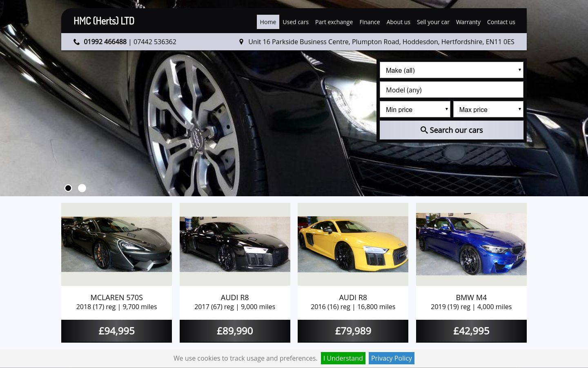Open the Part exchange page
This screenshot has height=368, width=588.
pyautogui.click(x=334, y=22)
